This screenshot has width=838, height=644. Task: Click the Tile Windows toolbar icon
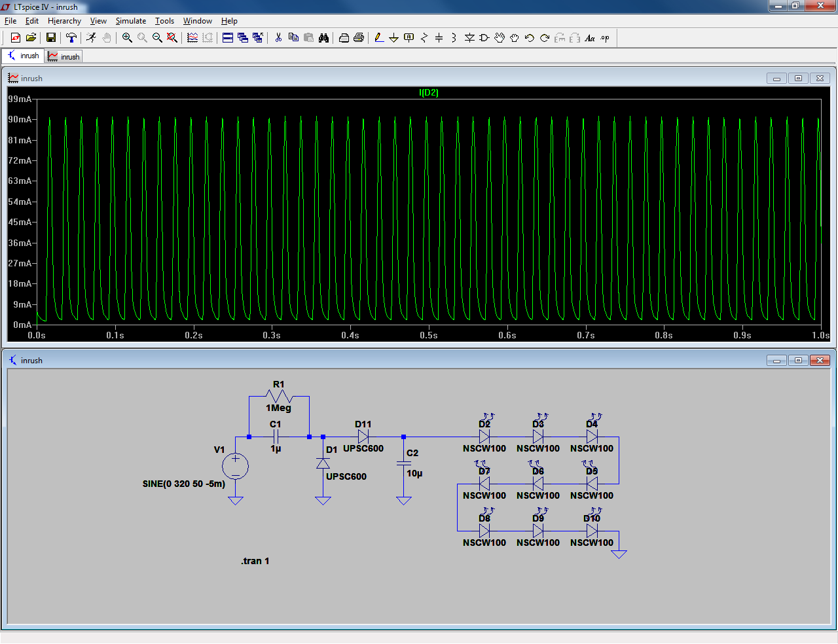click(228, 38)
